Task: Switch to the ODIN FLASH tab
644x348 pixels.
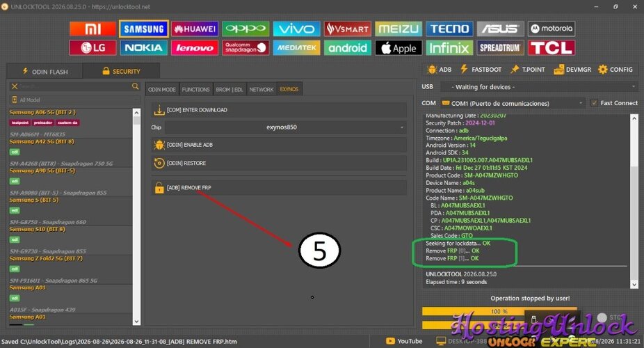Action: tap(45, 71)
